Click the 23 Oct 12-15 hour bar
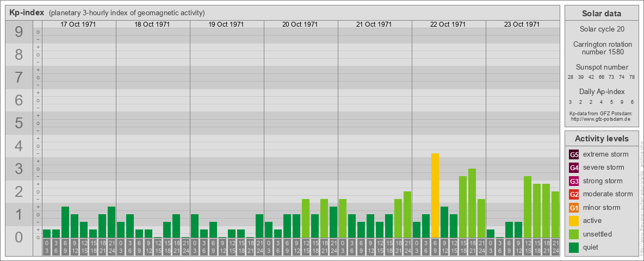The height and width of the screenshot is (261, 644). pos(528,207)
